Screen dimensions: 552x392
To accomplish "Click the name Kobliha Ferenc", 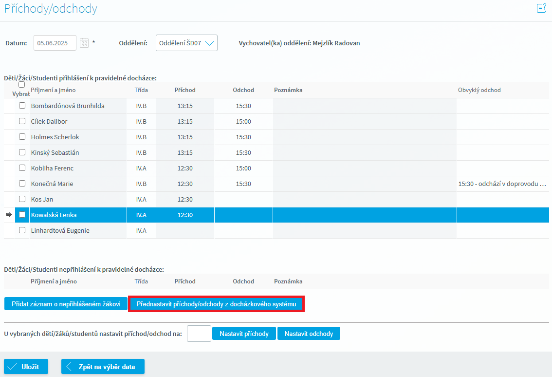I will pos(52,168).
